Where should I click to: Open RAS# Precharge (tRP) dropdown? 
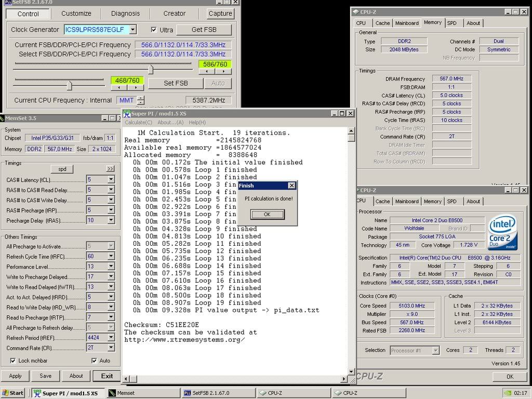click(111, 210)
